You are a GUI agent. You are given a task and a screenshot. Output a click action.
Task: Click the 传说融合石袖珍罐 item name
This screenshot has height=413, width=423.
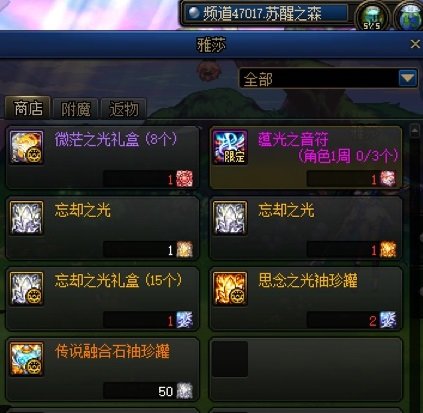click(x=112, y=351)
